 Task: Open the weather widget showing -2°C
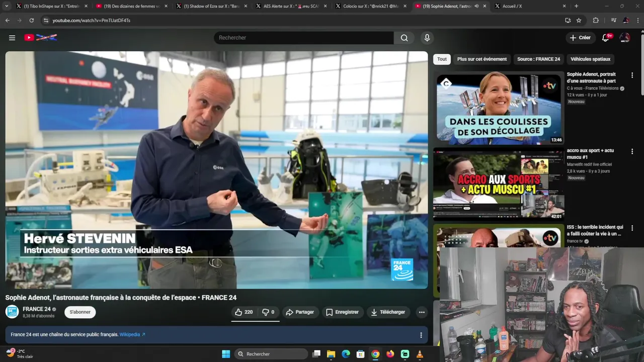click(x=20, y=354)
